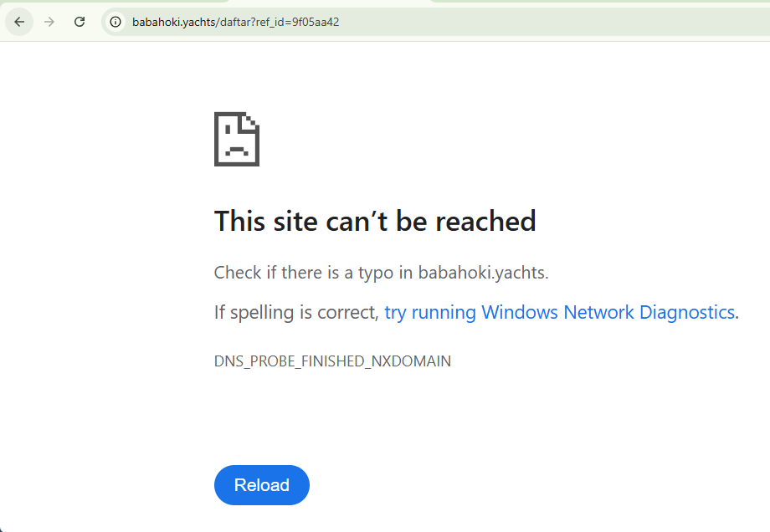Image resolution: width=770 pixels, height=532 pixels.
Task: Click babahoki.yachts domain in address bar
Action: 174,22
